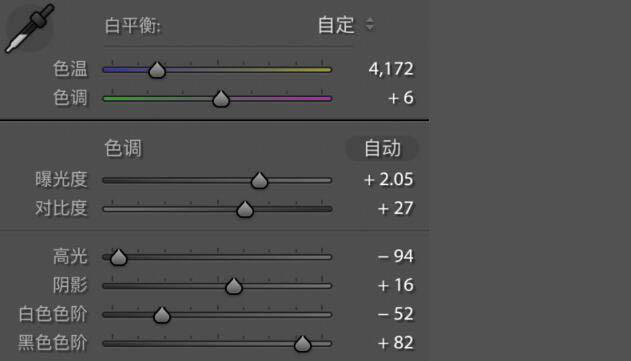Click the color temperature value 4,172
This screenshot has height=361, width=631.
pyautogui.click(x=391, y=69)
